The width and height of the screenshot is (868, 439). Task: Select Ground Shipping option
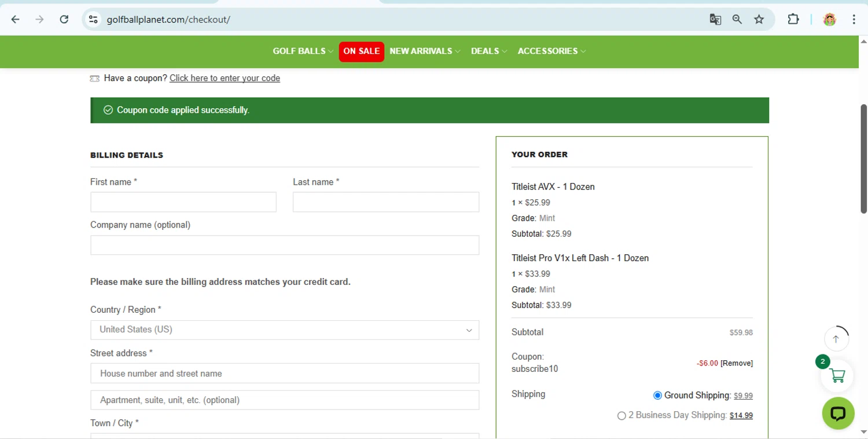point(657,396)
